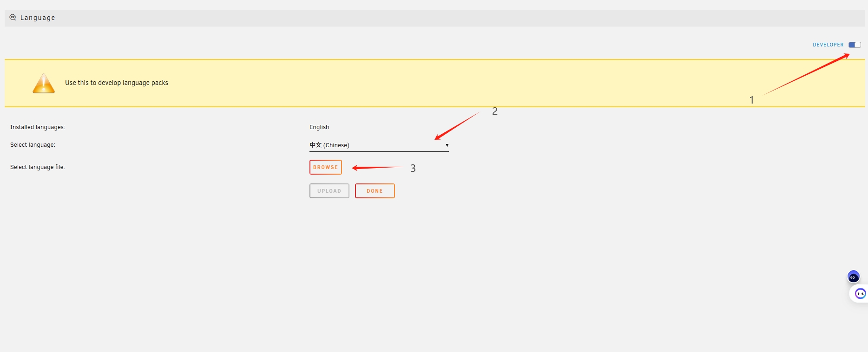This screenshot has width=868, height=352.
Task: Click the Language header title
Action: pos(38,18)
